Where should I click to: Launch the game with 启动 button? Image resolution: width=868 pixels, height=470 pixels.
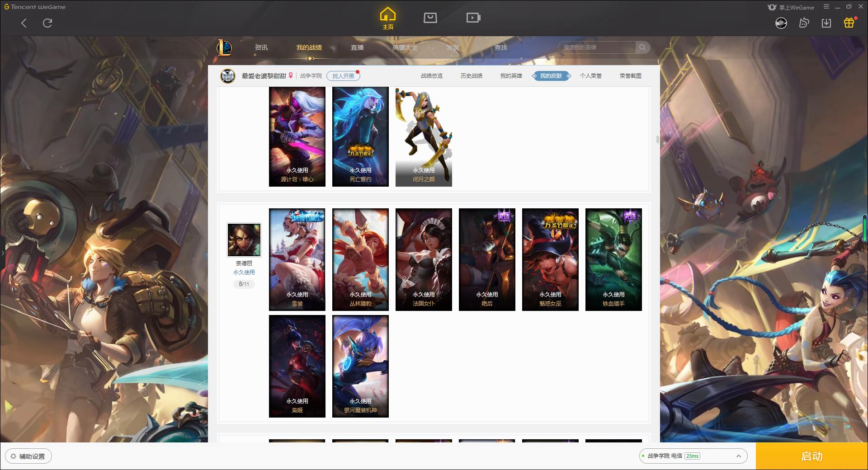(811, 456)
